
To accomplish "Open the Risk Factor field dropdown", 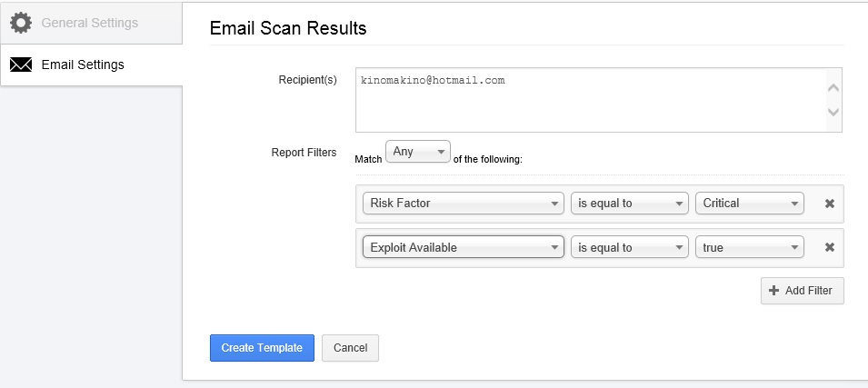I will pos(464,204).
